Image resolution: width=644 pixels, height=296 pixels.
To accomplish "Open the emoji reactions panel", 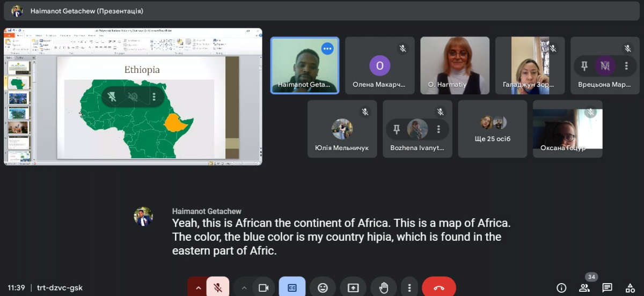I will (x=323, y=288).
